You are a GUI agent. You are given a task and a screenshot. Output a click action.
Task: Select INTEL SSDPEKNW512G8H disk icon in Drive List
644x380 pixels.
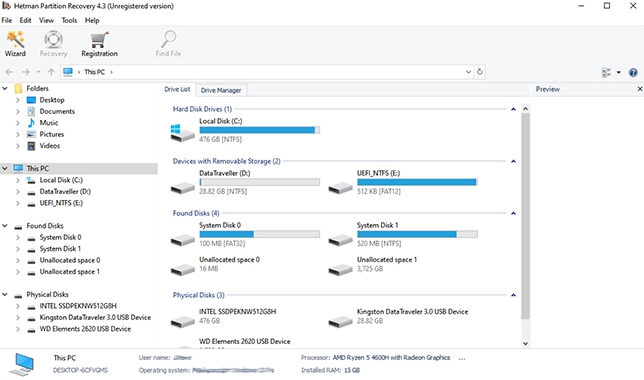tap(182, 321)
